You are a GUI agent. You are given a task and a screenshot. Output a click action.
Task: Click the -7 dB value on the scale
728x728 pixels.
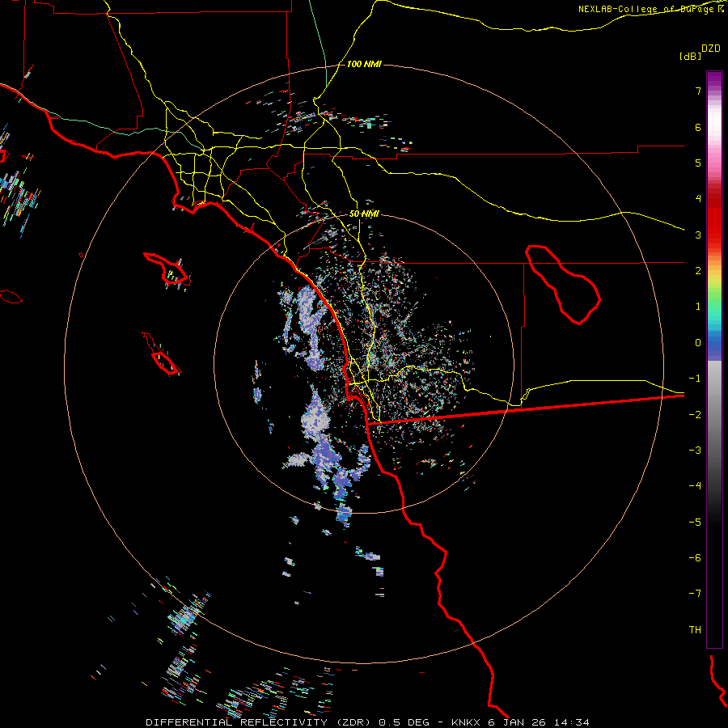(695, 594)
